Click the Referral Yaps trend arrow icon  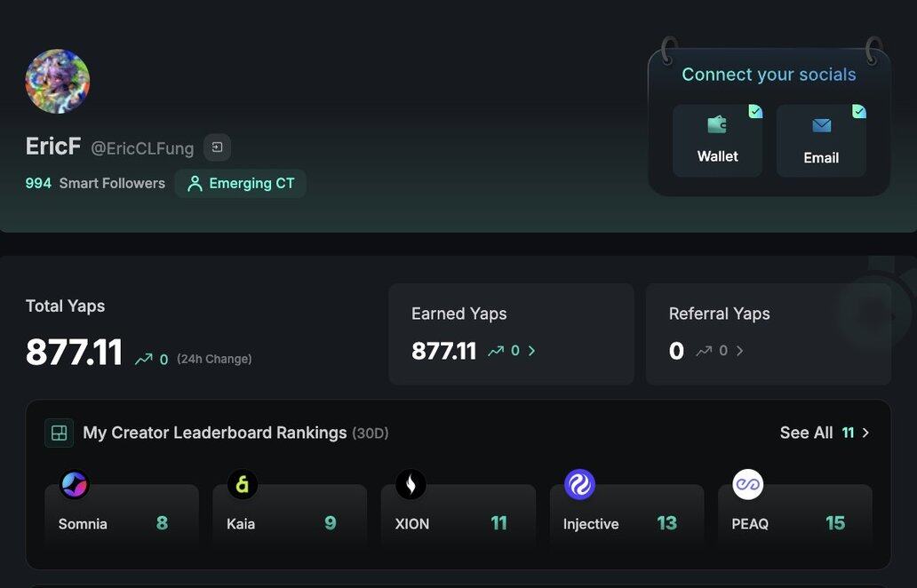pos(704,351)
